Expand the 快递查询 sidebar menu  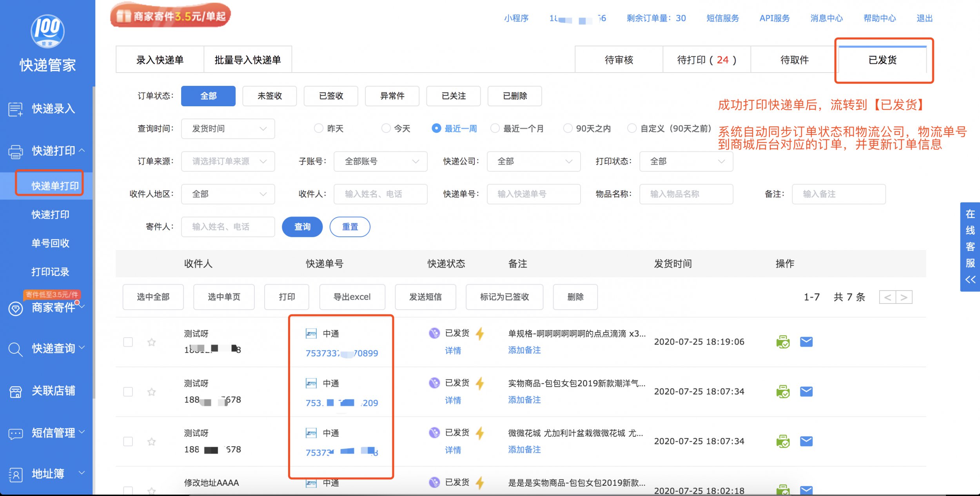(x=82, y=347)
